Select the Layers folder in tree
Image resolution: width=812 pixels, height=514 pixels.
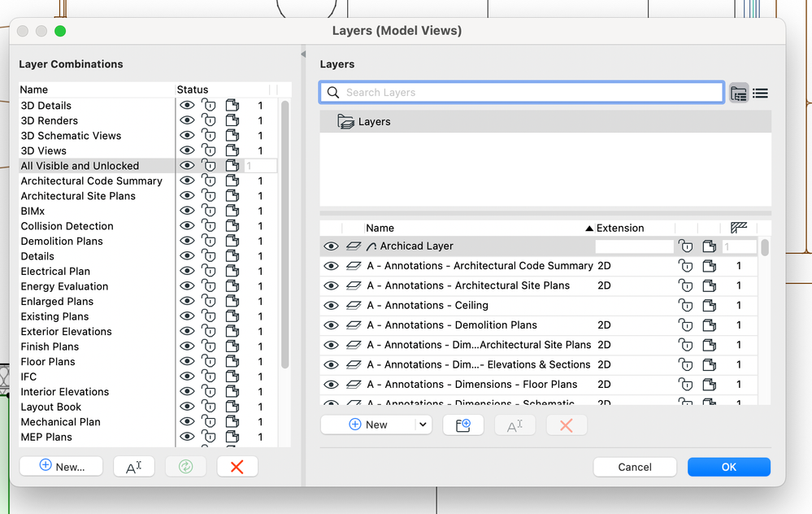click(x=374, y=122)
